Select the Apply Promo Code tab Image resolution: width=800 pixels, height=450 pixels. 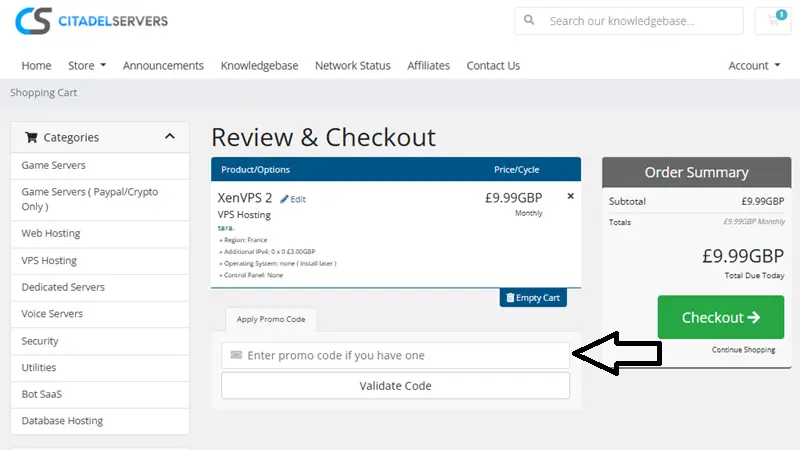click(x=271, y=320)
